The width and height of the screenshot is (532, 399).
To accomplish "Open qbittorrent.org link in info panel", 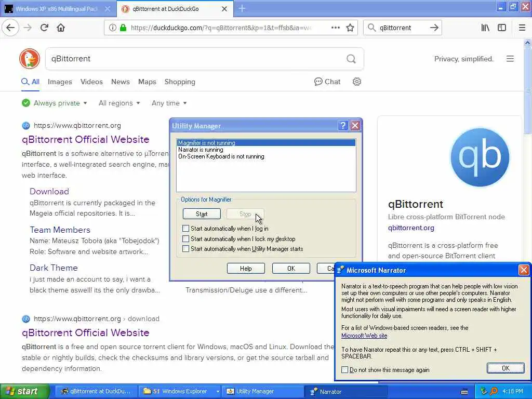I will point(411,228).
